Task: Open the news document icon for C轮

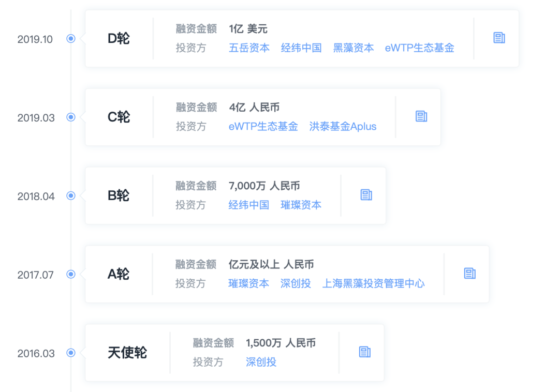Action: [421, 116]
